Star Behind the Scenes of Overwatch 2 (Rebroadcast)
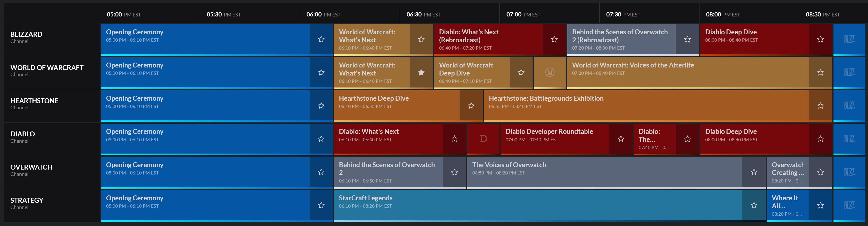 [687, 39]
